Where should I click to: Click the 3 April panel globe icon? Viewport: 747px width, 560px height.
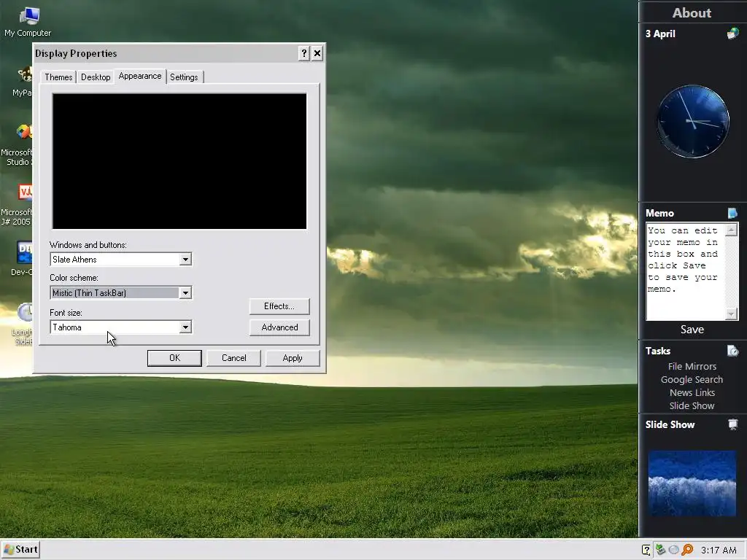pyautogui.click(x=732, y=34)
